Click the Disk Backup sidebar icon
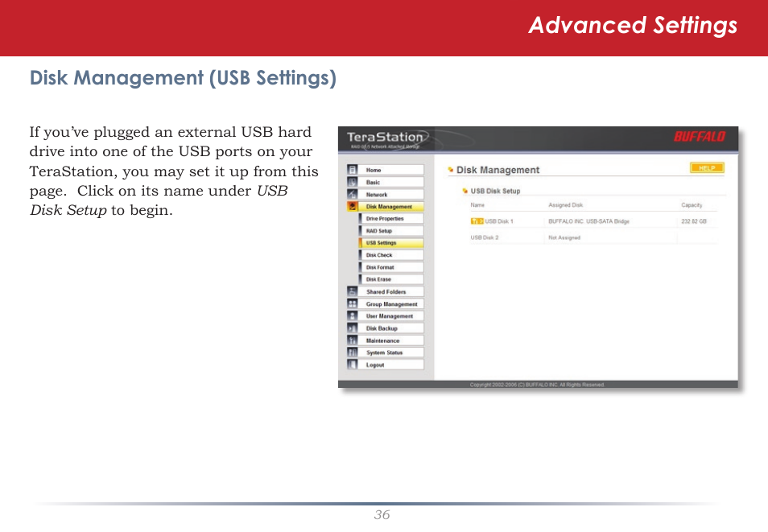 pos(352,328)
